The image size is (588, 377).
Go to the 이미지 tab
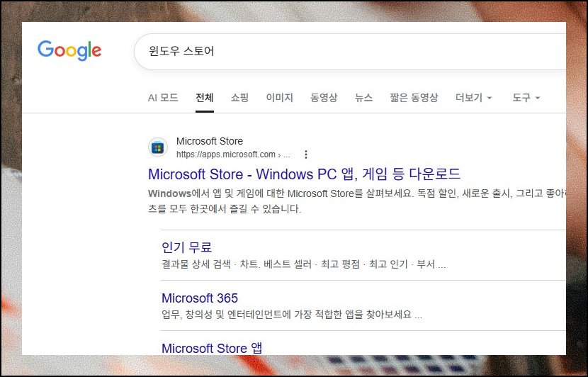click(x=279, y=98)
